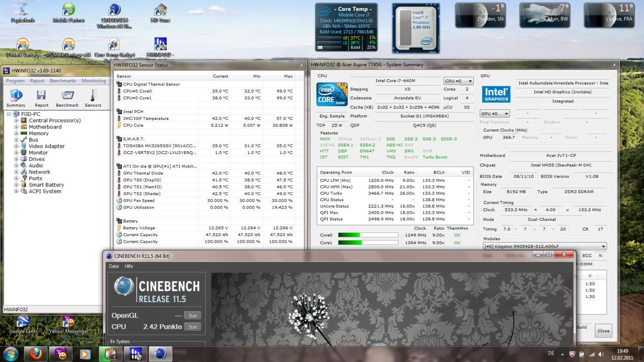Expand the Video Adapter tree node

click(x=16, y=146)
